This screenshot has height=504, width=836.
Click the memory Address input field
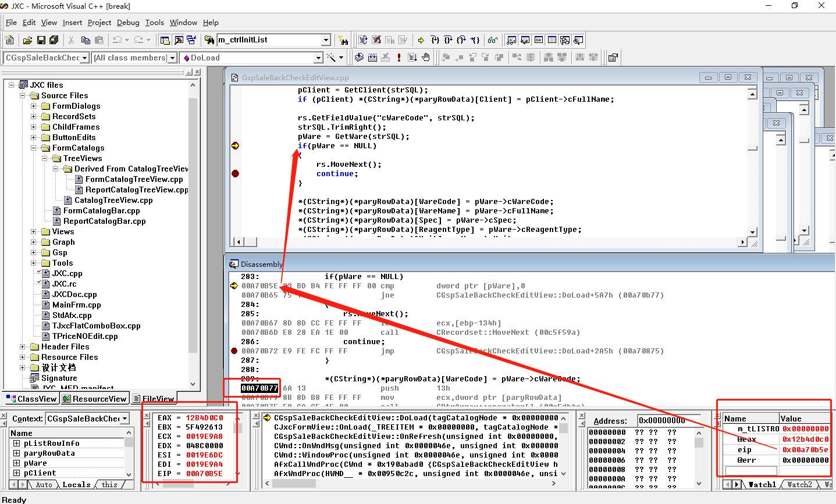pyautogui.click(x=669, y=420)
